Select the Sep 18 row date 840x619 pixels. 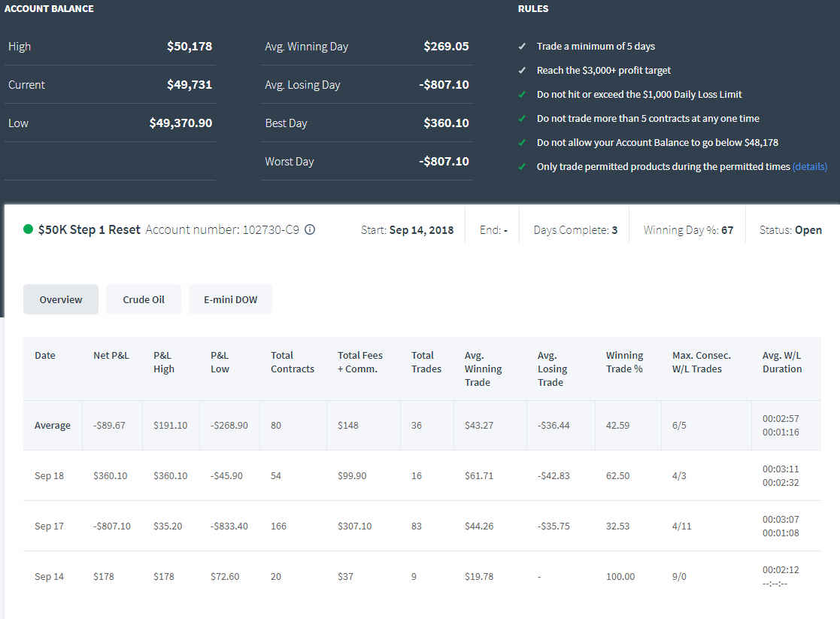(x=49, y=476)
